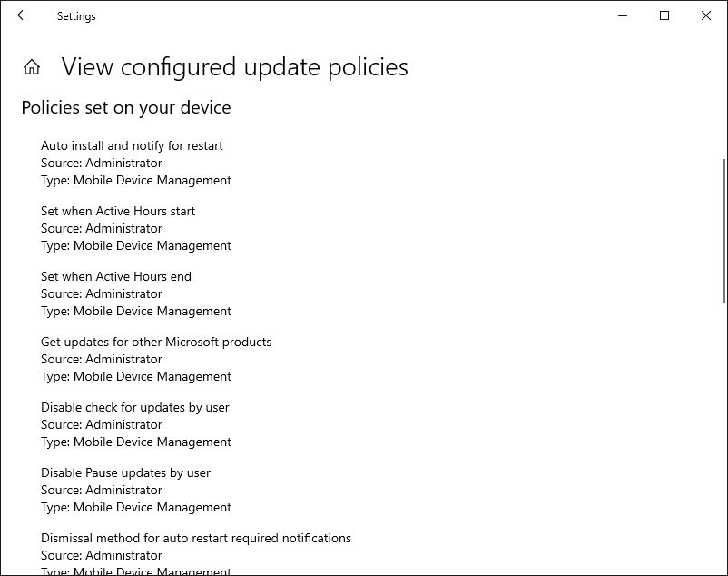Image resolution: width=728 pixels, height=576 pixels.
Task: Click the back arrow in Settings
Action: click(x=23, y=15)
